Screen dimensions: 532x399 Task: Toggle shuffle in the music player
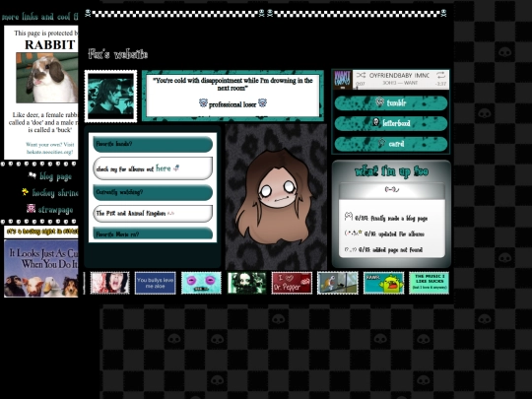[361, 75]
